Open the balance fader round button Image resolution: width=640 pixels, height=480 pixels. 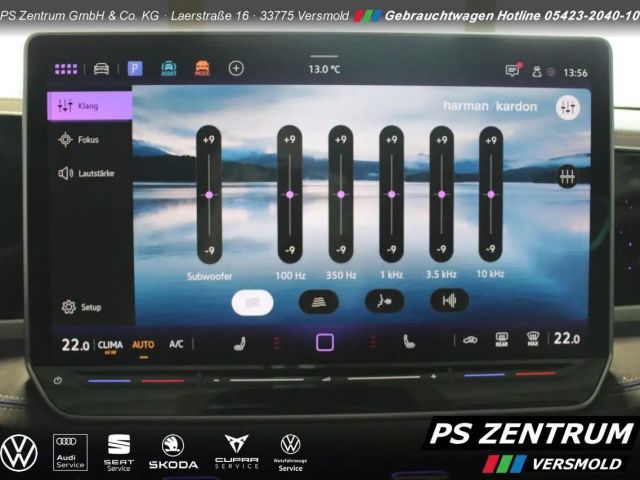point(568,176)
